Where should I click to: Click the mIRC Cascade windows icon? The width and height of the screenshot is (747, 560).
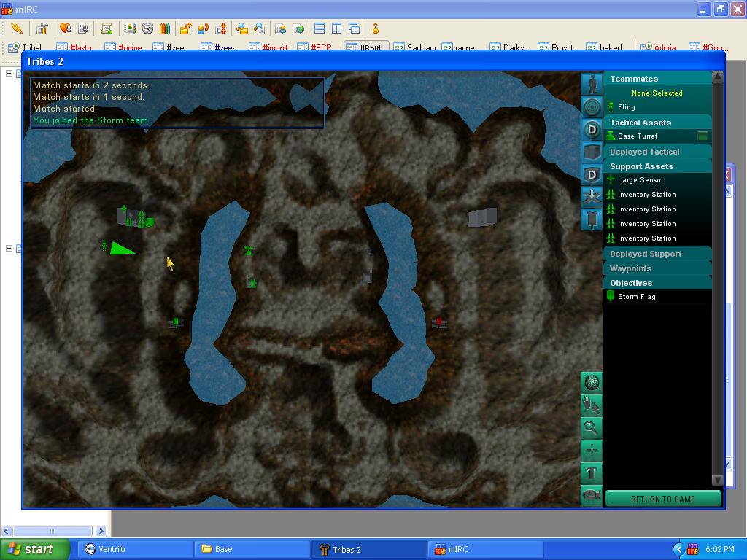[x=354, y=28]
